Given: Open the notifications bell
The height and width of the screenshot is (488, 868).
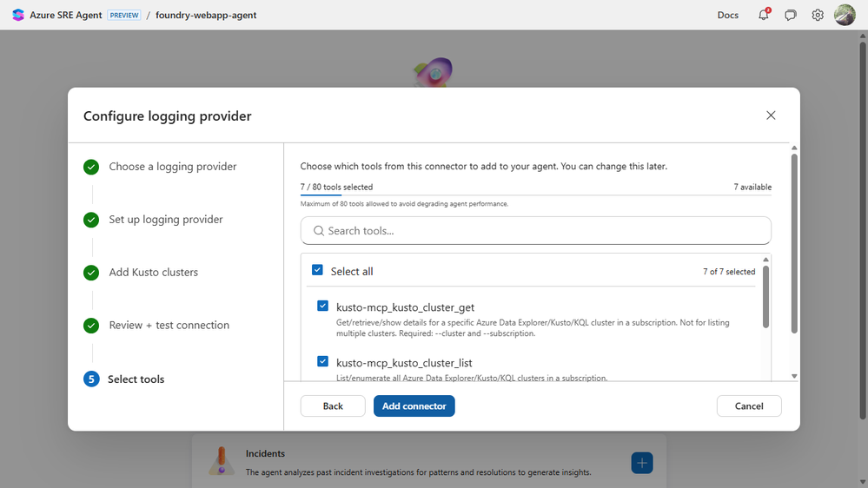Looking at the screenshot, I should [764, 15].
